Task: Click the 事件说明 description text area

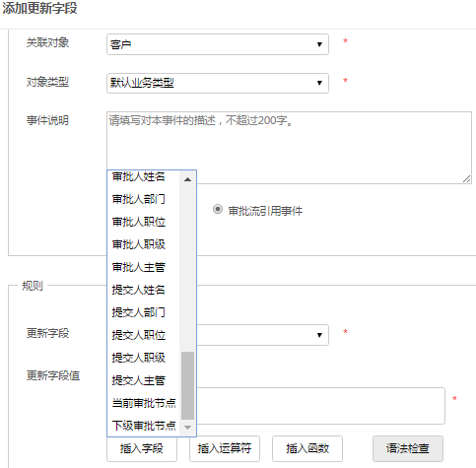Action: coord(289,148)
